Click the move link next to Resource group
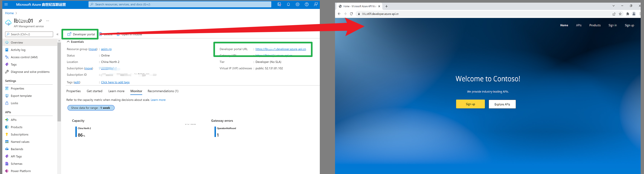Image resolution: width=644 pixels, height=174 pixels. point(93,49)
